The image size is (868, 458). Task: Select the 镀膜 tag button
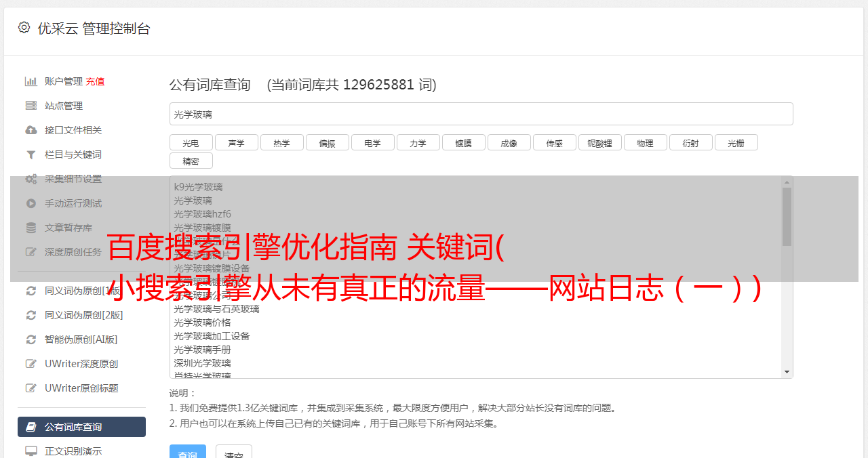click(x=463, y=142)
